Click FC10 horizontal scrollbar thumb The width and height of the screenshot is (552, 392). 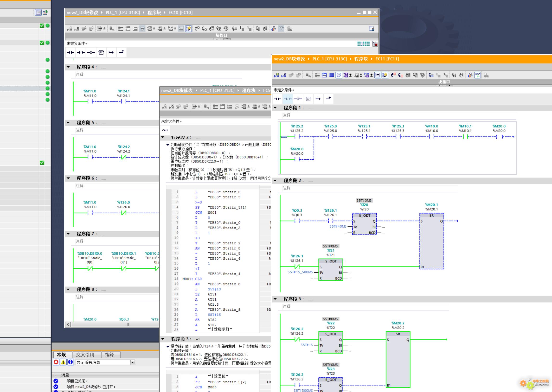[x=128, y=324]
